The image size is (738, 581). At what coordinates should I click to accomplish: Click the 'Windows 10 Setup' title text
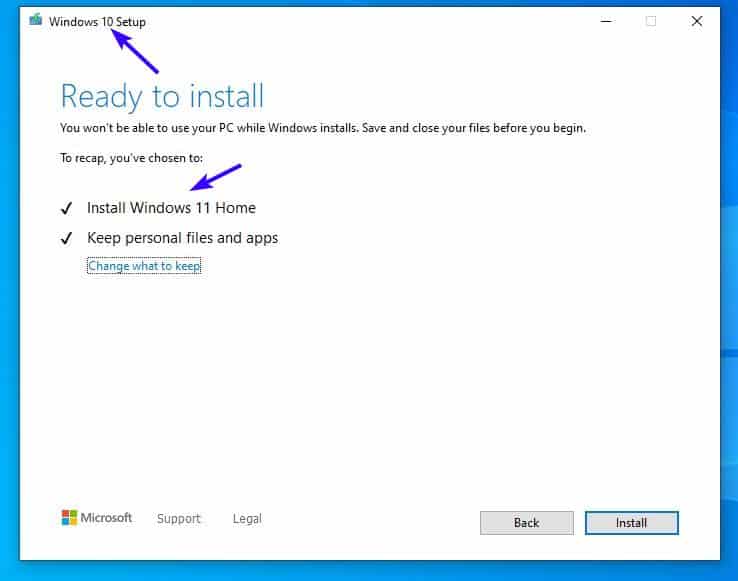[97, 22]
